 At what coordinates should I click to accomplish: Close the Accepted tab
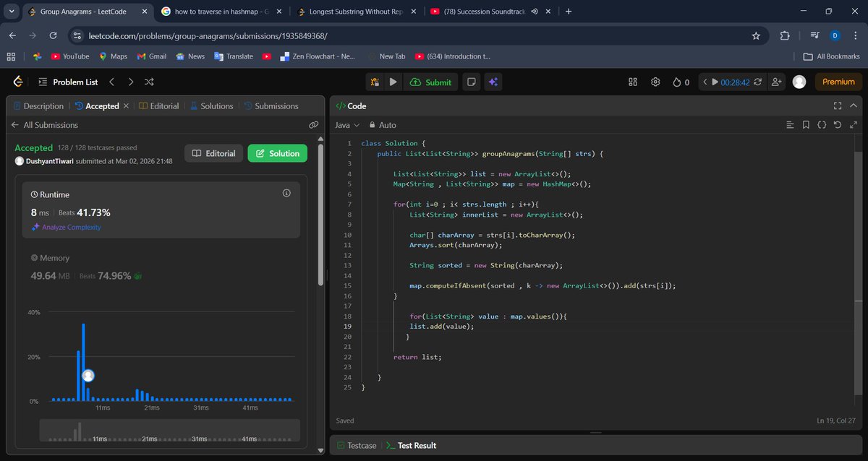126,105
